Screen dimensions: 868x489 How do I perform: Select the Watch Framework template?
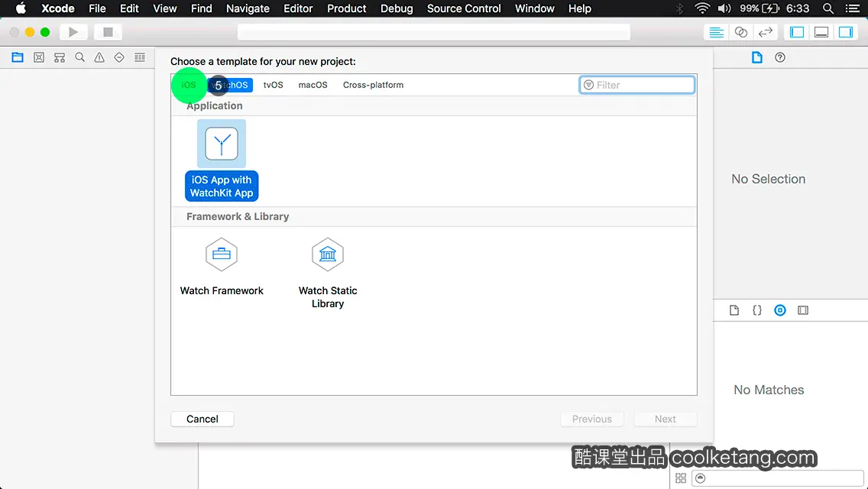click(x=222, y=267)
